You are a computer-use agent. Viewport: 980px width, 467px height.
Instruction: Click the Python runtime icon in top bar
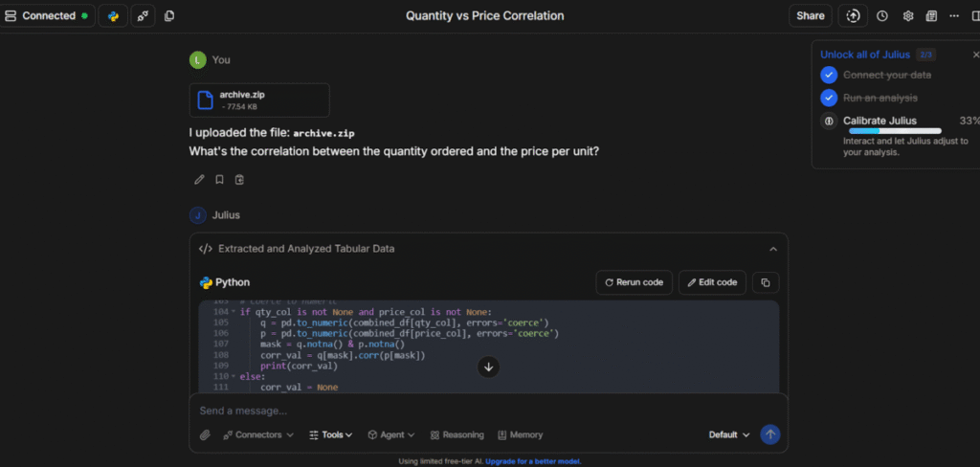click(x=113, y=15)
